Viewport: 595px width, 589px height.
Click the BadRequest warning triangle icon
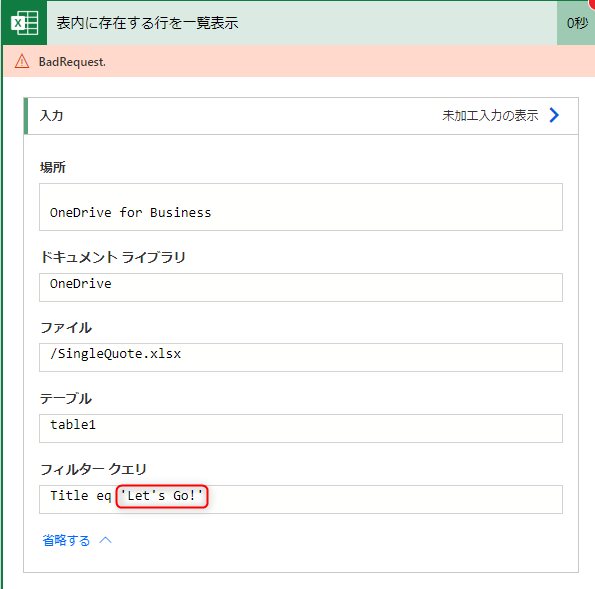22,61
